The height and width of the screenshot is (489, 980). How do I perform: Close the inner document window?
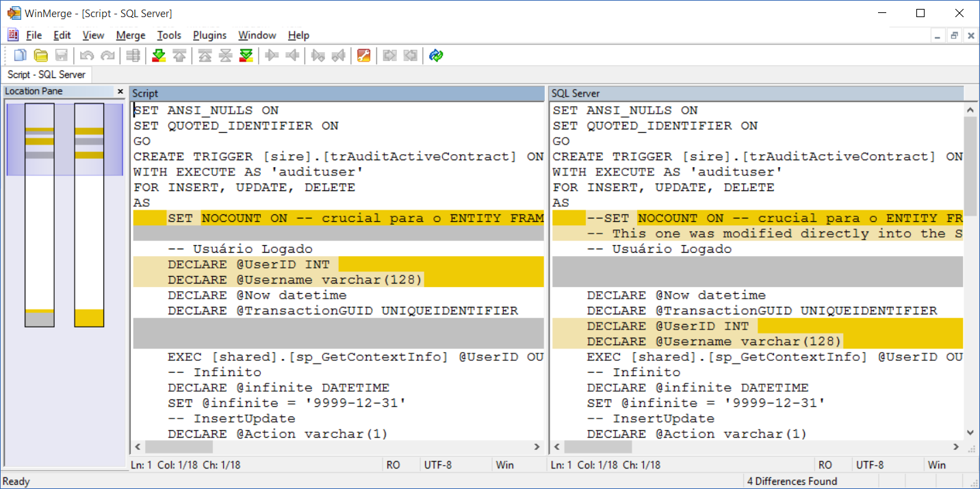pos(970,36)
